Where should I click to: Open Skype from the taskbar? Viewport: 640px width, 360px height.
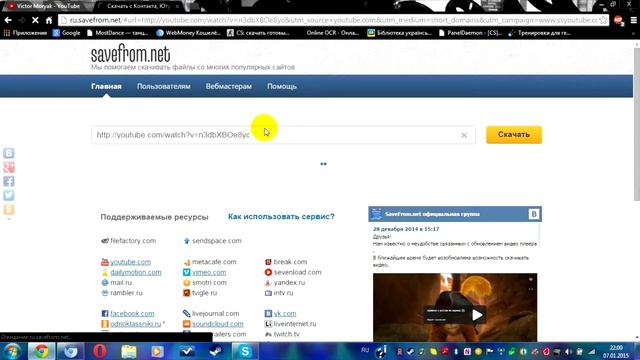pos(245,351)
